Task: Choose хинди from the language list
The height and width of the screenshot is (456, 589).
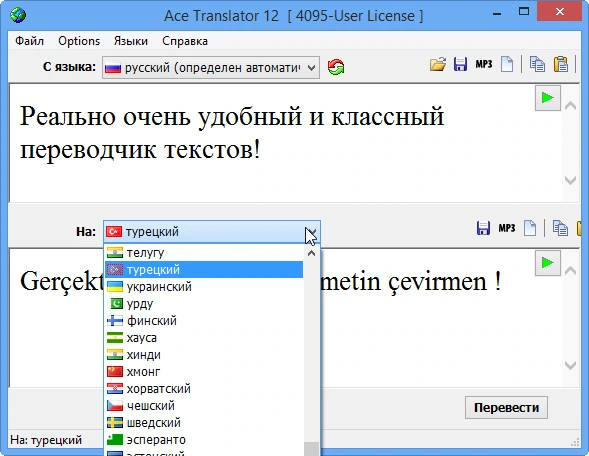Action: [204, 355]
